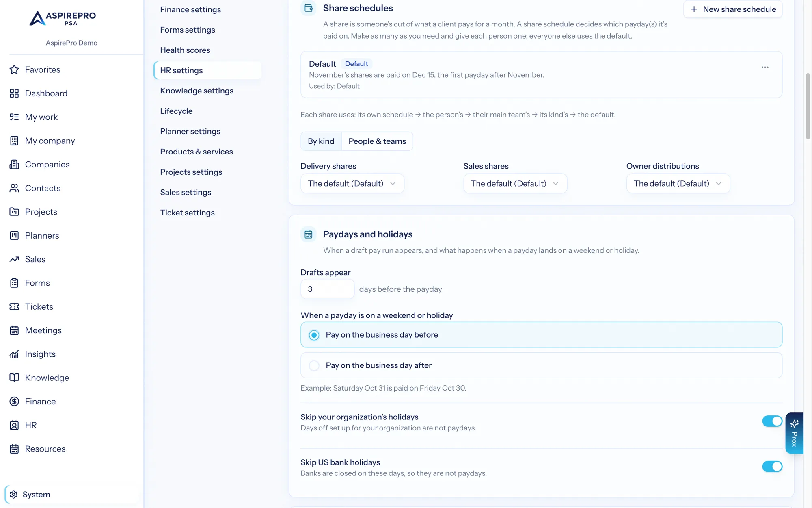Select Pay on the business day before
The width and height of the screenshot is (812, 508).
point(541,335)
